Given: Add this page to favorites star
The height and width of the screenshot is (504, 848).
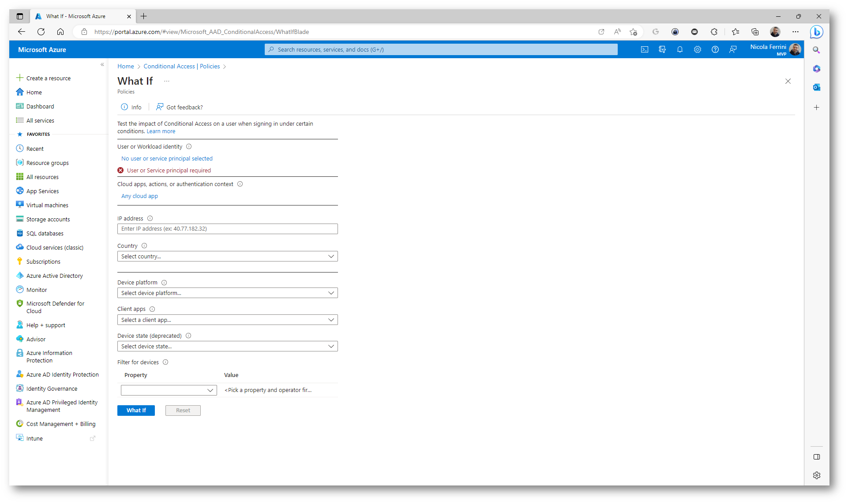Looking at the screenshot, I should [633, 32].
